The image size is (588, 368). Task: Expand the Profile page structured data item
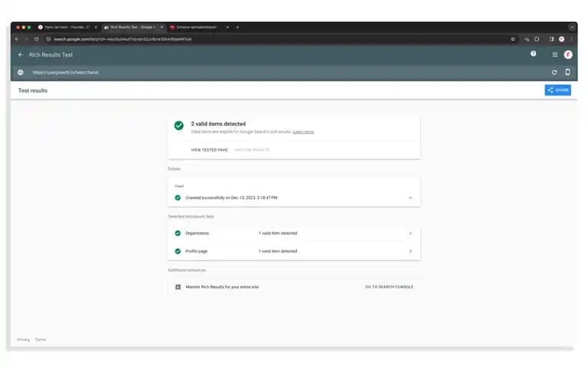click(x=294, y=251)
